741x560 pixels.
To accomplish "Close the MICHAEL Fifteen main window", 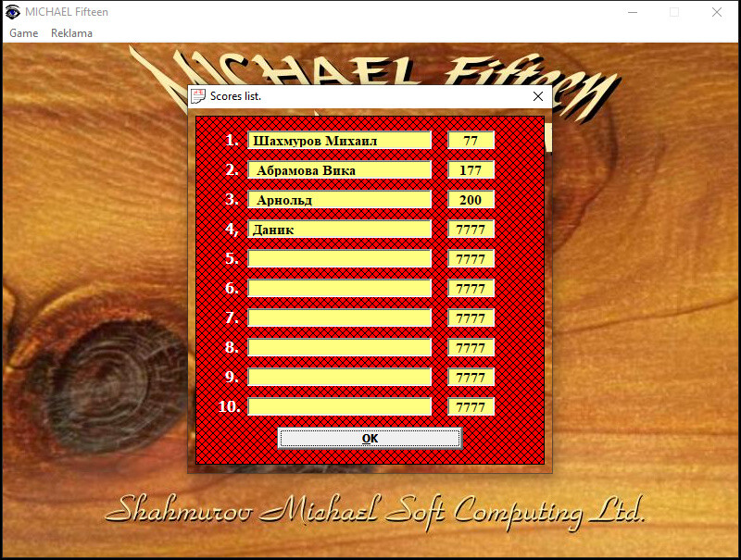I will [716, 12].
